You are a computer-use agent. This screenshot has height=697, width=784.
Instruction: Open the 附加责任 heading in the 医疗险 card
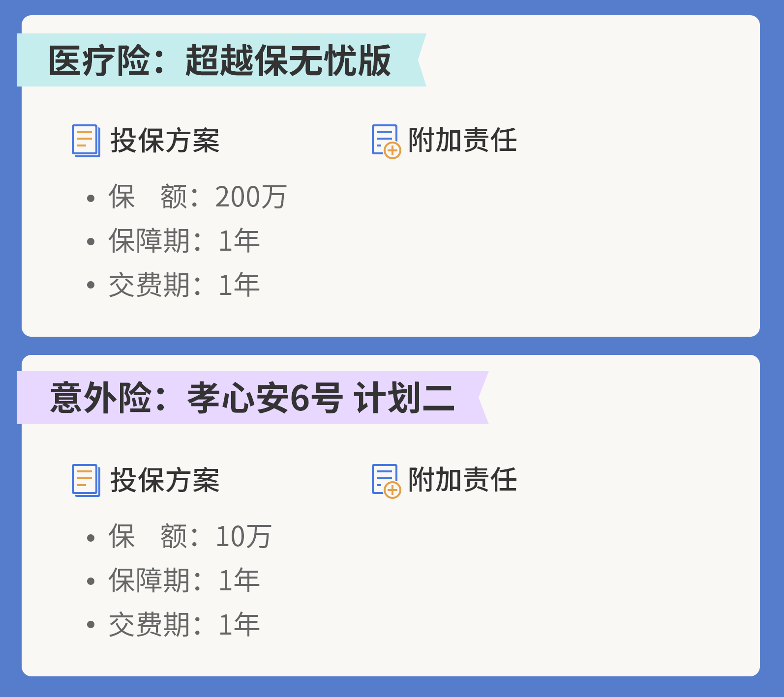(462, 140)
